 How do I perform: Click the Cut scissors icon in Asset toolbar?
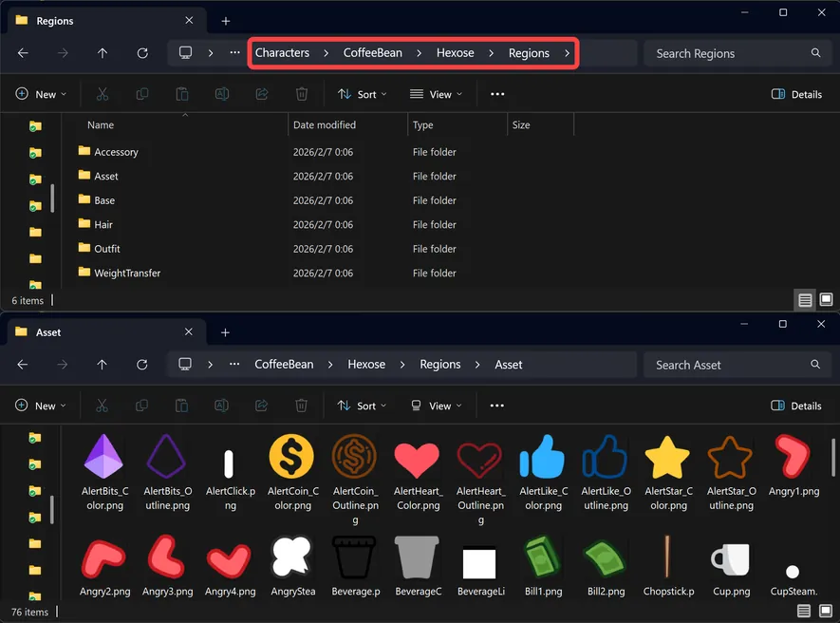[102, 406]
